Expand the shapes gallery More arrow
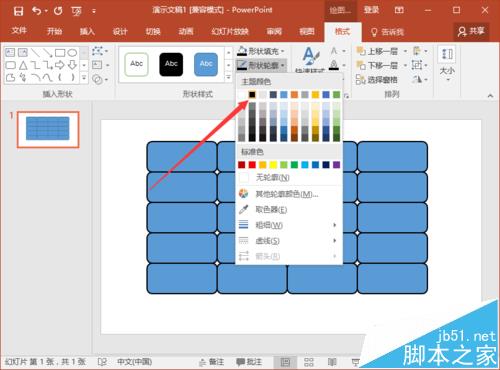This screenshot has height=370, width=500. (x=84, y=78)
